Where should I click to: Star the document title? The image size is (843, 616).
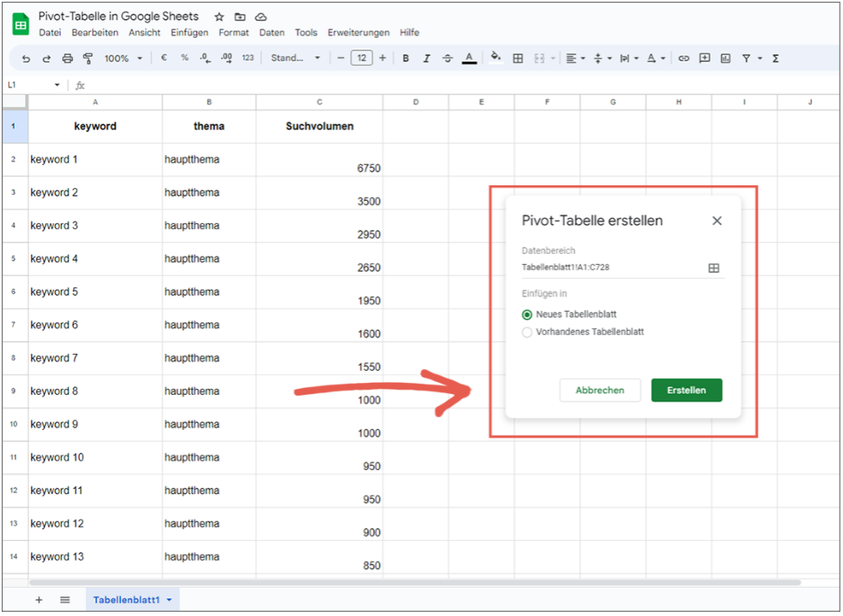pyautogui.click(x=219, y=17)
